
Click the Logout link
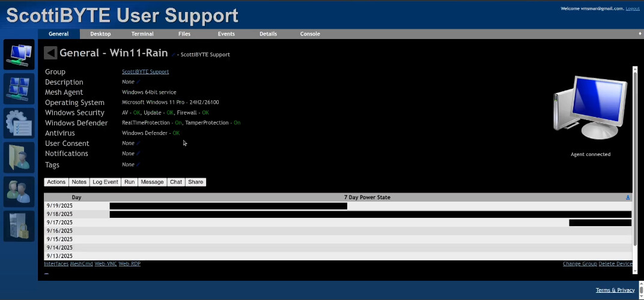pos(633,8)
